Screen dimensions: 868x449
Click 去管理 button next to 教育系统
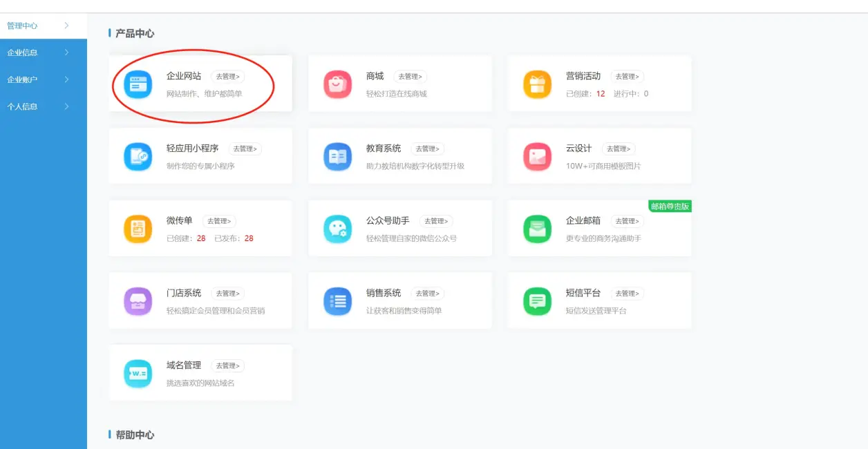coord(428,149)
